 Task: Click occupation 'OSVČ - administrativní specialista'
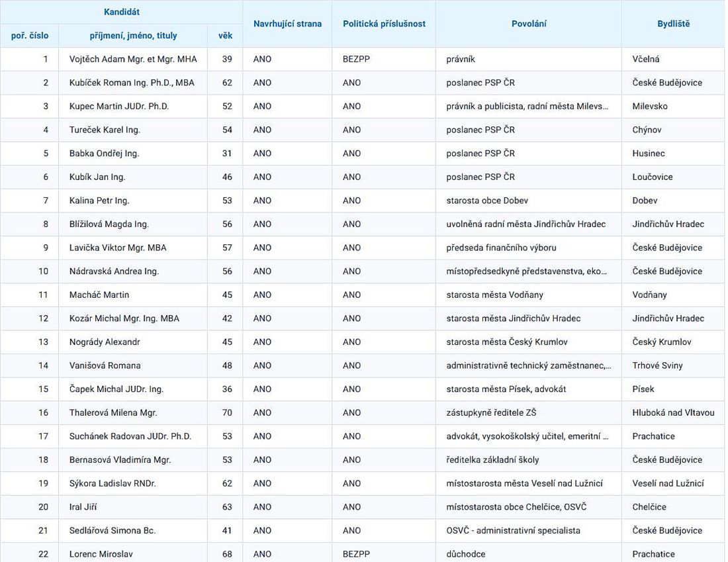513,530
